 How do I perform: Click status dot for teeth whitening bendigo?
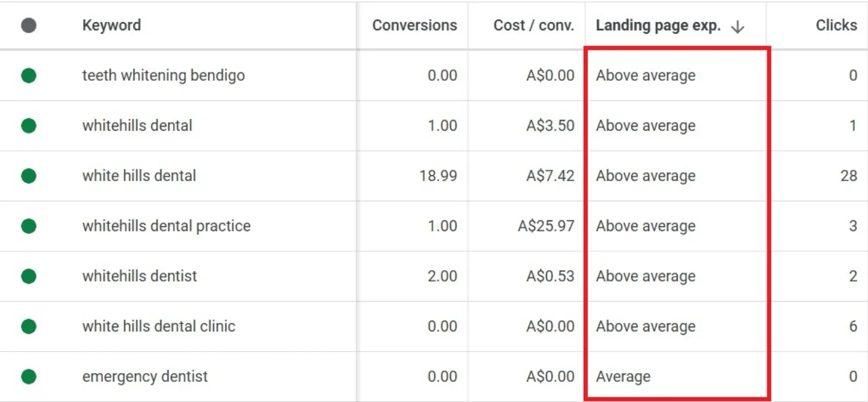tap(29, 75)
